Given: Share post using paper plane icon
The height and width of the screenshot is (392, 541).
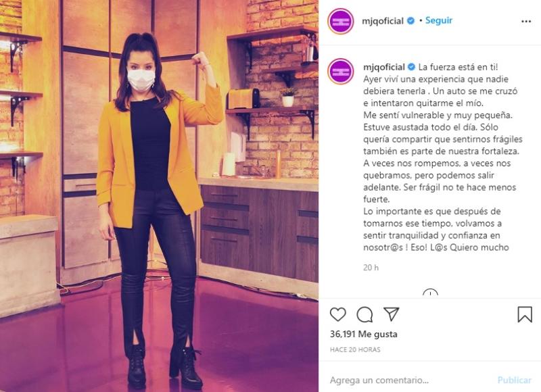Looking at the screenshot, I should pyautogui.click(x=392, y=314).
